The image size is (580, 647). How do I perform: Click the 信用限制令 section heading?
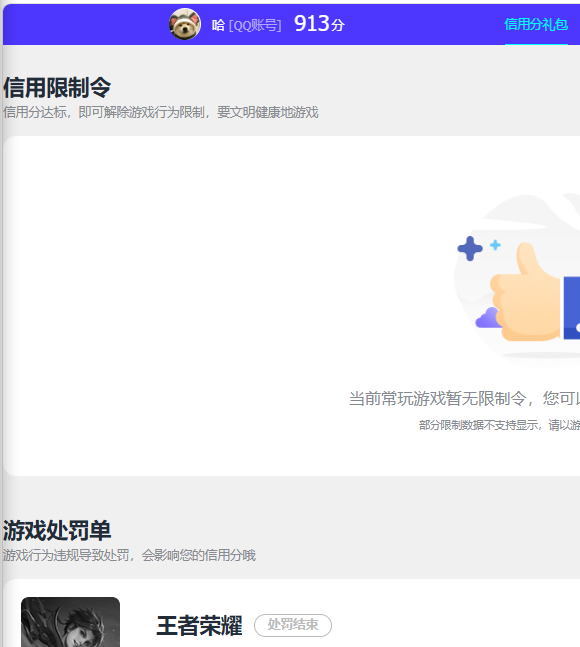(57, 87)
